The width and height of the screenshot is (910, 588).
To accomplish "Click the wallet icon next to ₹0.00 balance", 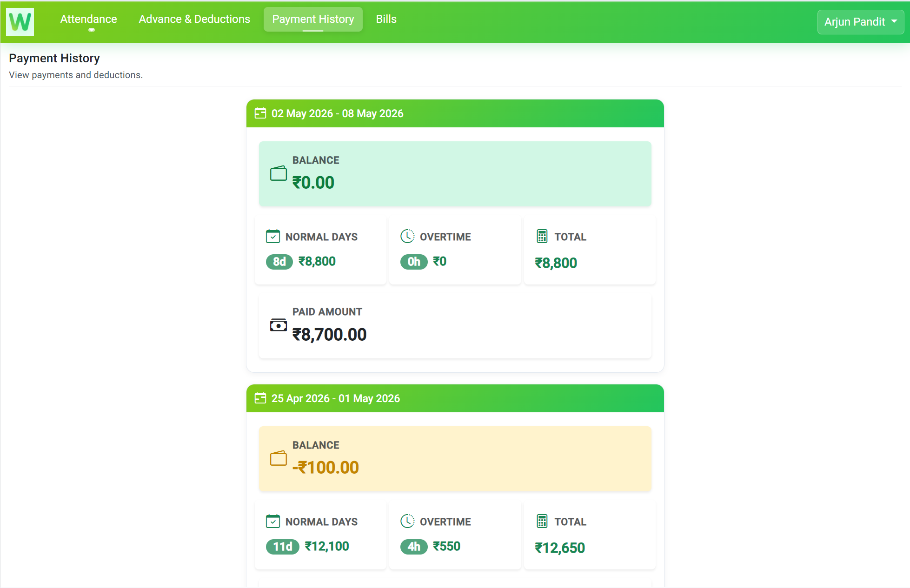I will point(278,174).
